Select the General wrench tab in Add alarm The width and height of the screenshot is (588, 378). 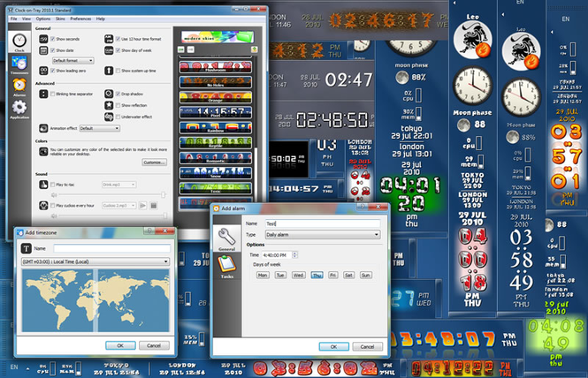[x=227, y=239]
